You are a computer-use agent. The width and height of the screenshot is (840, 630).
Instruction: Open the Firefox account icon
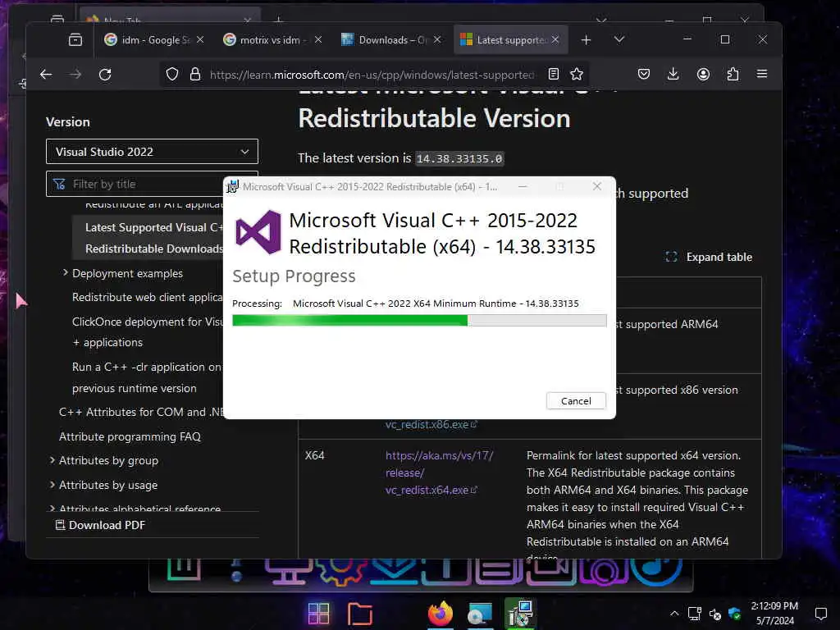tap(703, 75)
